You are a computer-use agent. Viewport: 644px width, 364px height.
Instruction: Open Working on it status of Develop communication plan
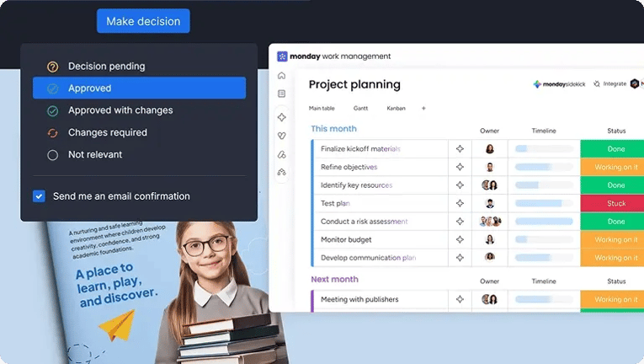pos(612,258)
